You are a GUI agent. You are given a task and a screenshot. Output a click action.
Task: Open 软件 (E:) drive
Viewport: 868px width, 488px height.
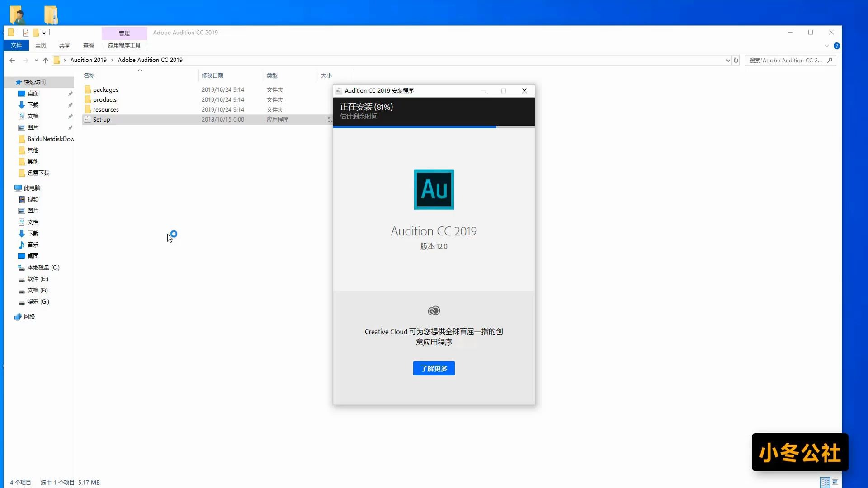(x=38, y=279)
